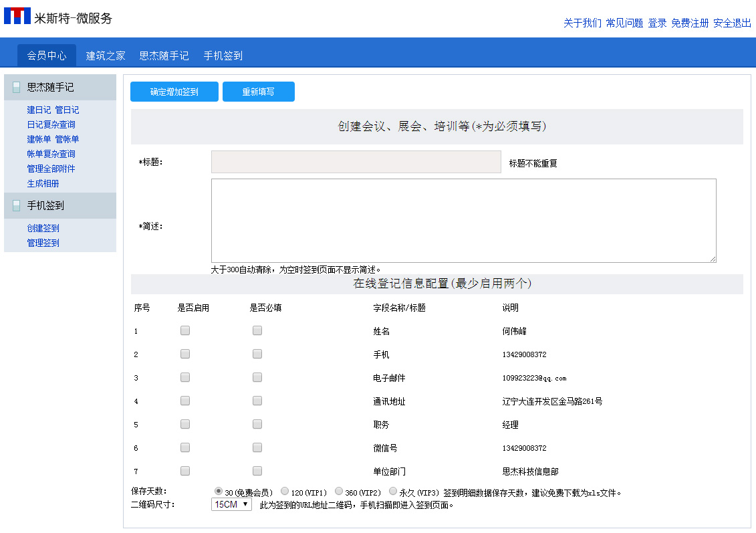Click inside the 标题 input field
The height and width of the screenshot is (533, 756).
tap(355, 161)
